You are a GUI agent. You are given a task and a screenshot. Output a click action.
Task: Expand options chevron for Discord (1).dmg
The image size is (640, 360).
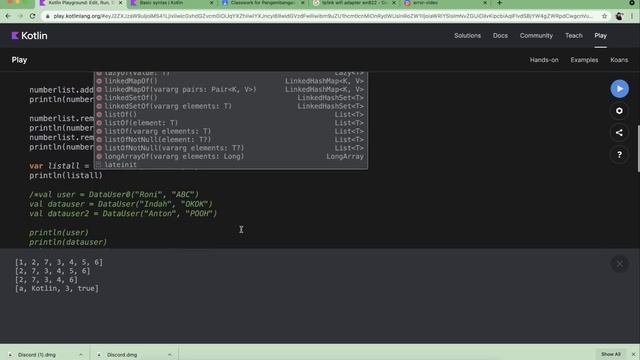pos(80,355)
